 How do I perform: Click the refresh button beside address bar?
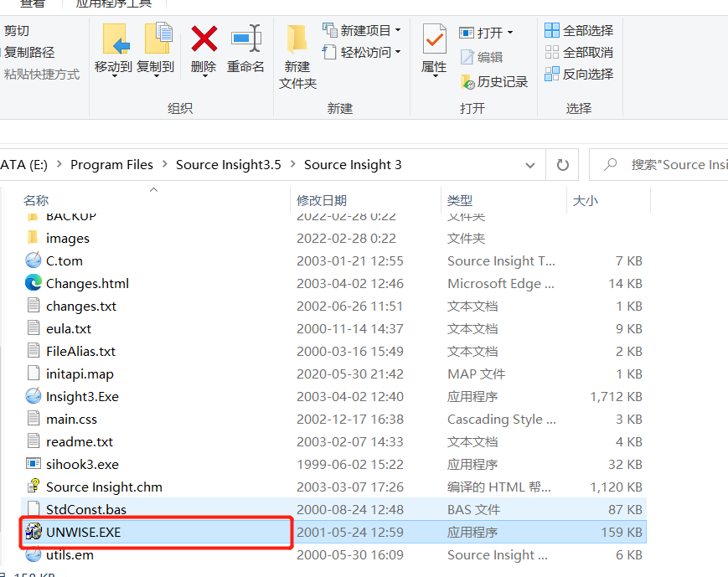561,164
